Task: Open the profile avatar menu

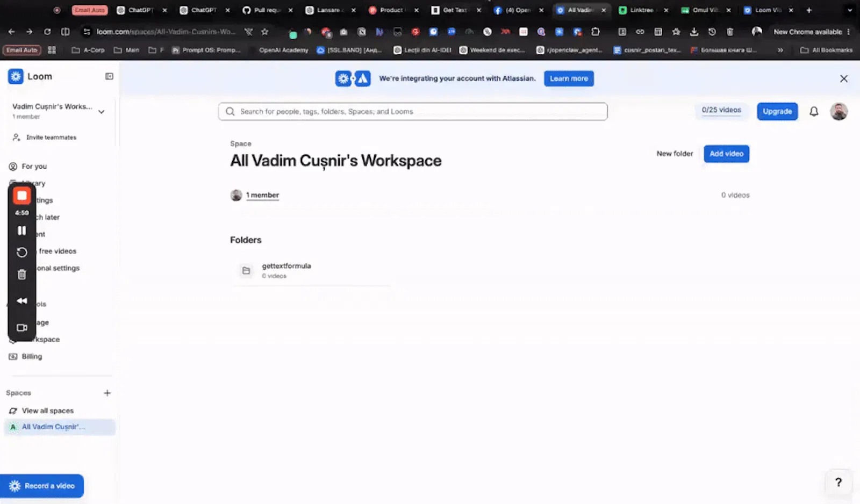Action: 838,112
